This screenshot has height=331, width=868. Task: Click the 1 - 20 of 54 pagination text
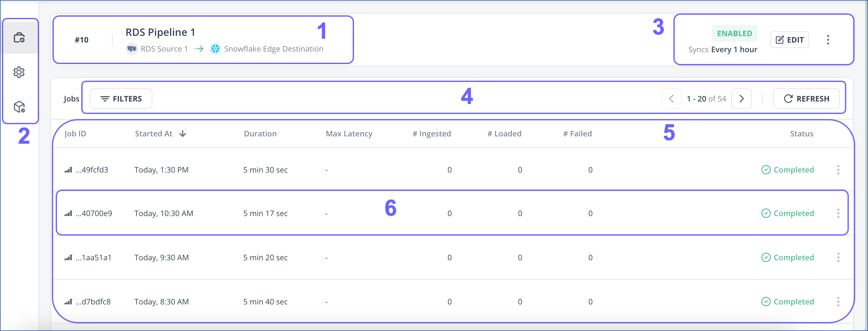[706, 99]
